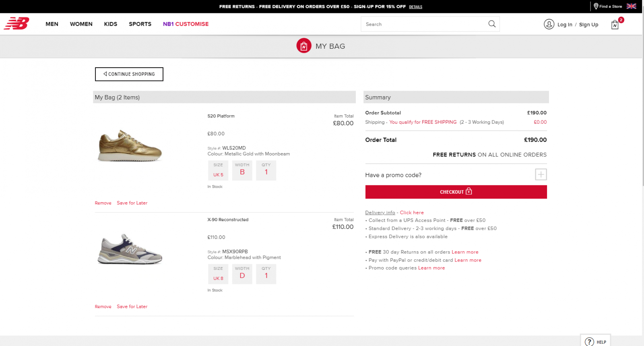Viewport: 644px width, 346px height.
Task: Remove the X-90 Reconstructed item
Action: [103, 307]
